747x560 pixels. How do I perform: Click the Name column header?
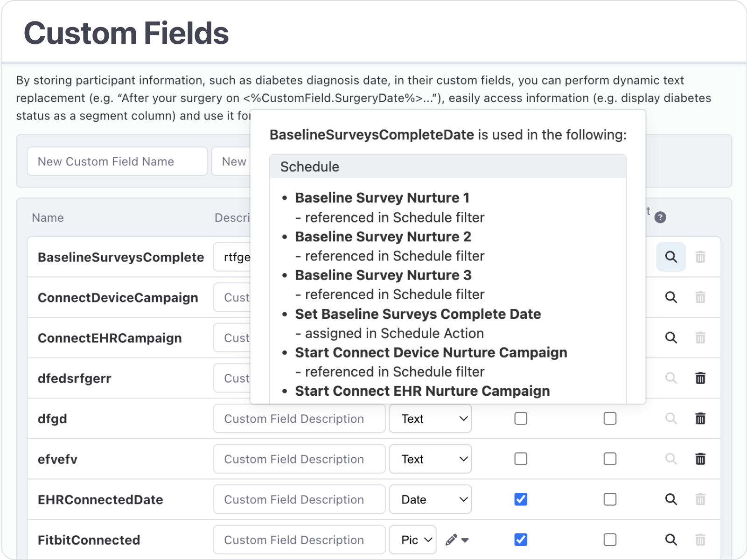(x=48, y=217)
